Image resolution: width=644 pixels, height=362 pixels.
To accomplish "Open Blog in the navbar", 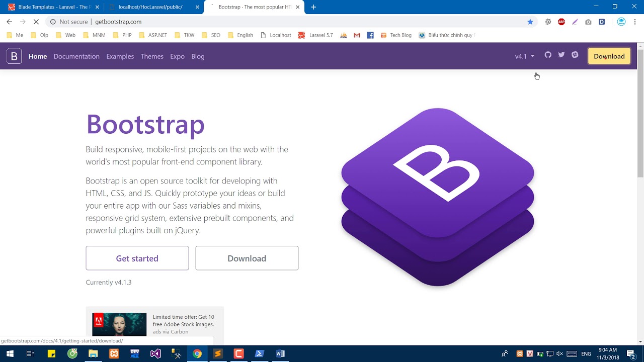I will [198, 56].
